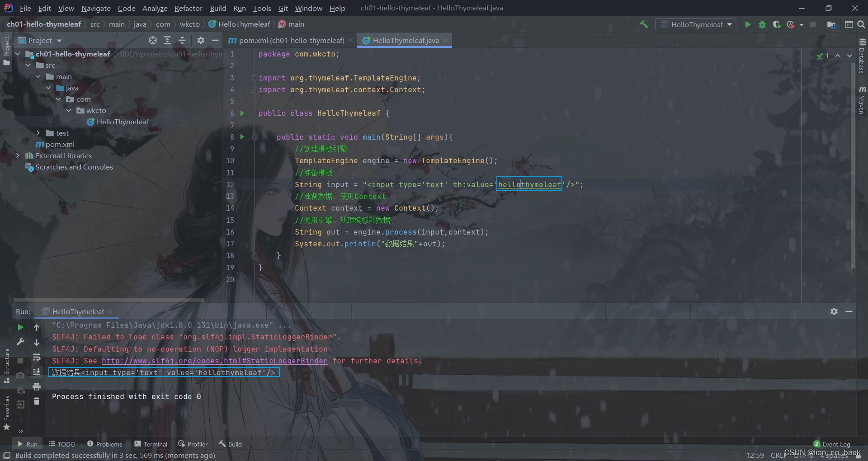868x461 pixels.
Task: Hide the Run tool window
Action: [849, 311]
